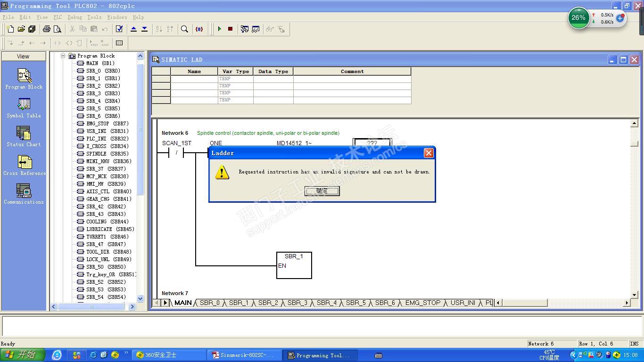Image resolution: width=644 pixels, height=362 pixels.
Task: Print the program with the printer icon
Action: click(47, 29)
